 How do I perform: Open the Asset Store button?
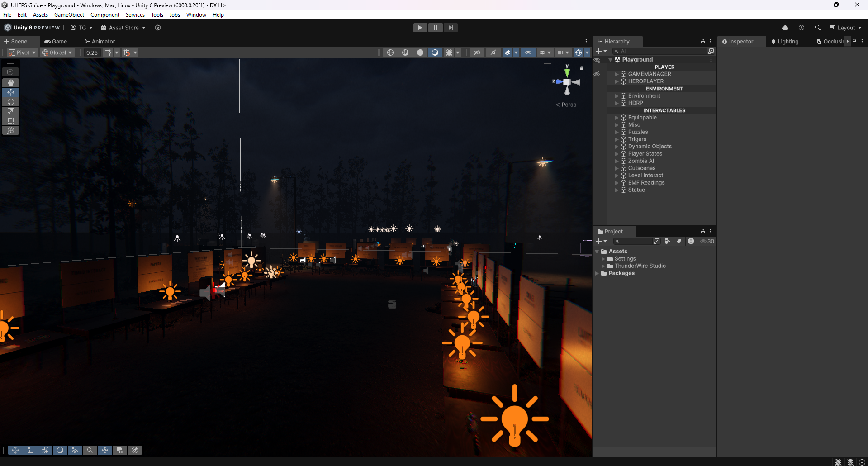123,28
